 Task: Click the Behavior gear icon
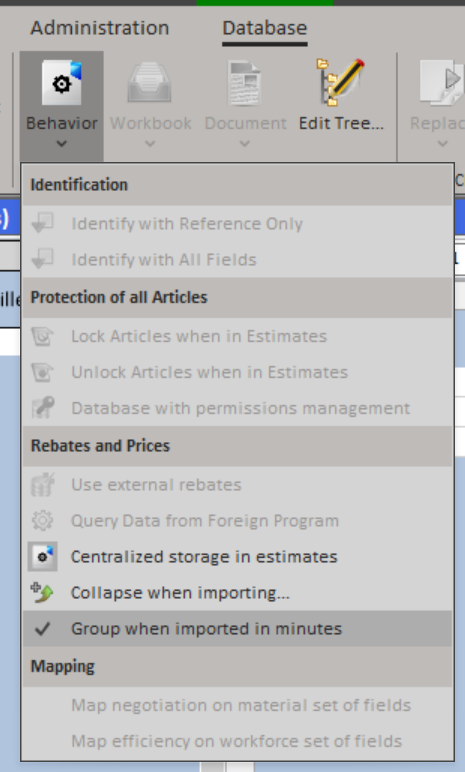click(62, 83)
